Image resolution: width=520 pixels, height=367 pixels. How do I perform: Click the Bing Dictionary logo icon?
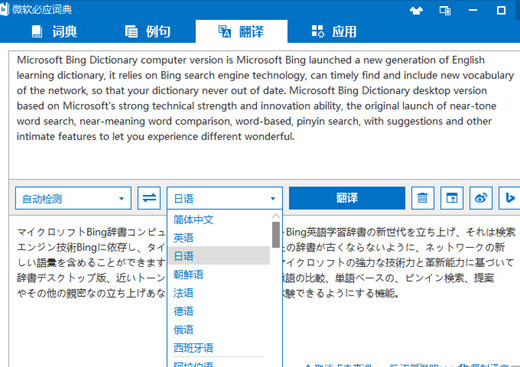(4, 9)
